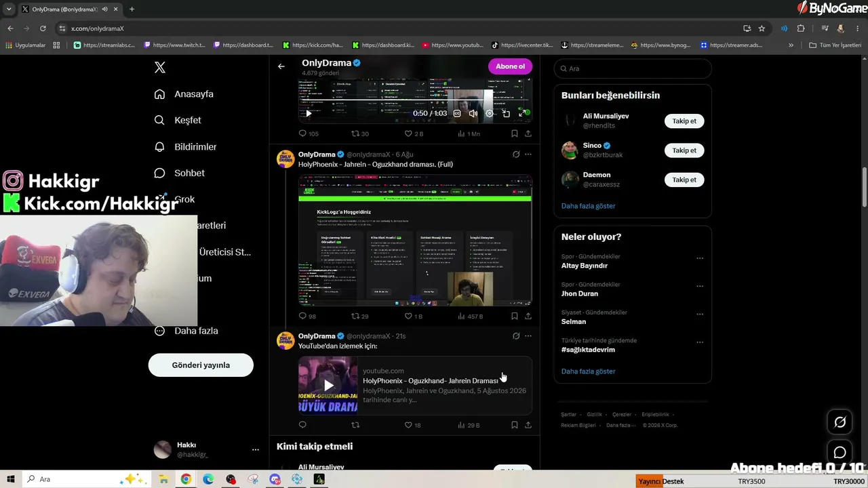Repost the YouTube link post
868x488 pixels.
(355, 425)
